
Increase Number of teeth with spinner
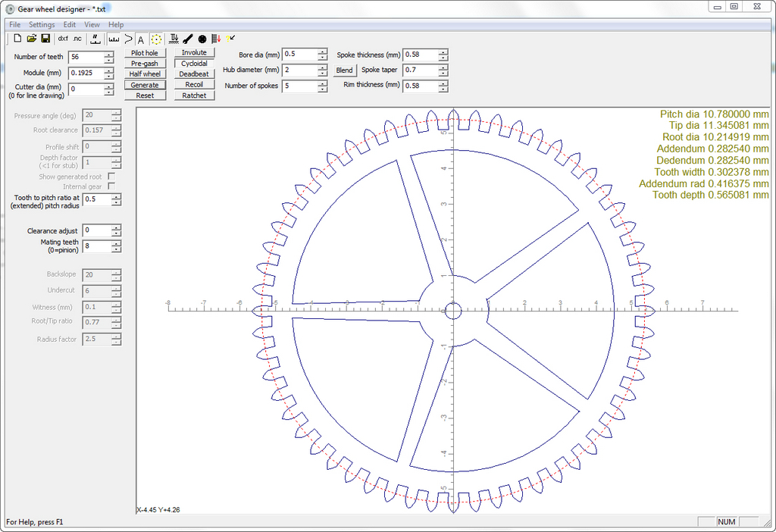point(109,54)
